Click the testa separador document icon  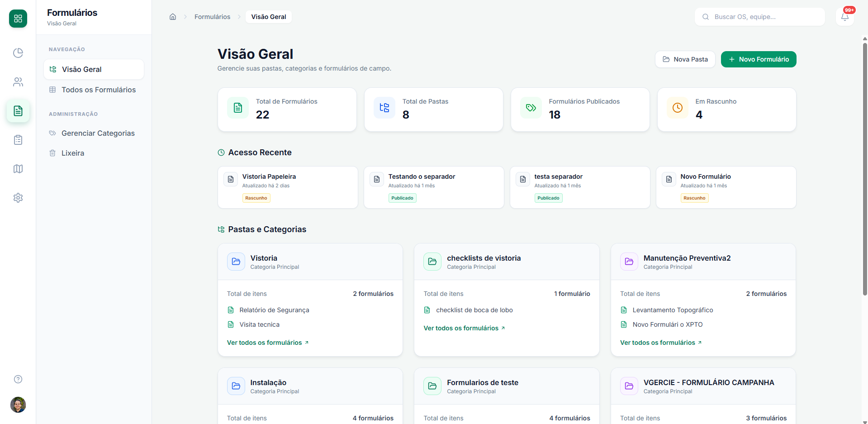click(523, 179)
